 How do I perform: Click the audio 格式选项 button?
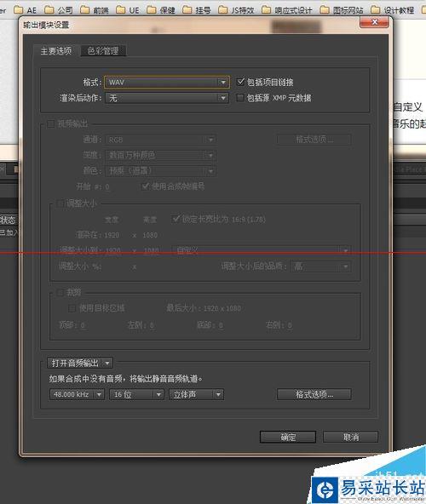tap(314, 394)
